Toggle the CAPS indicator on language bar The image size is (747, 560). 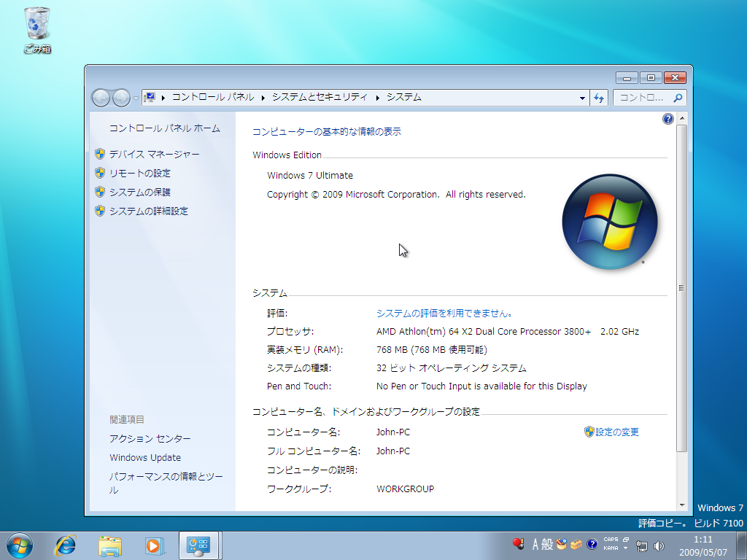(x=611, y=540)
